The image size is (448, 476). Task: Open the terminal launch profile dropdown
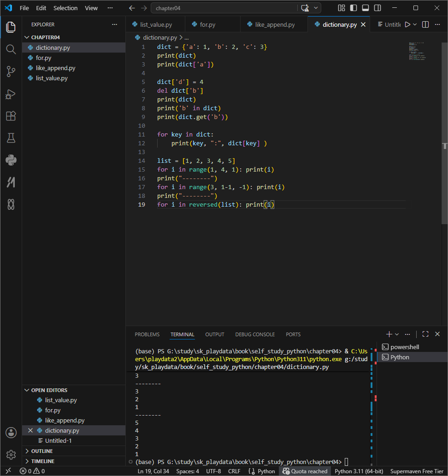pyautogui.click(x=397, y=334)
